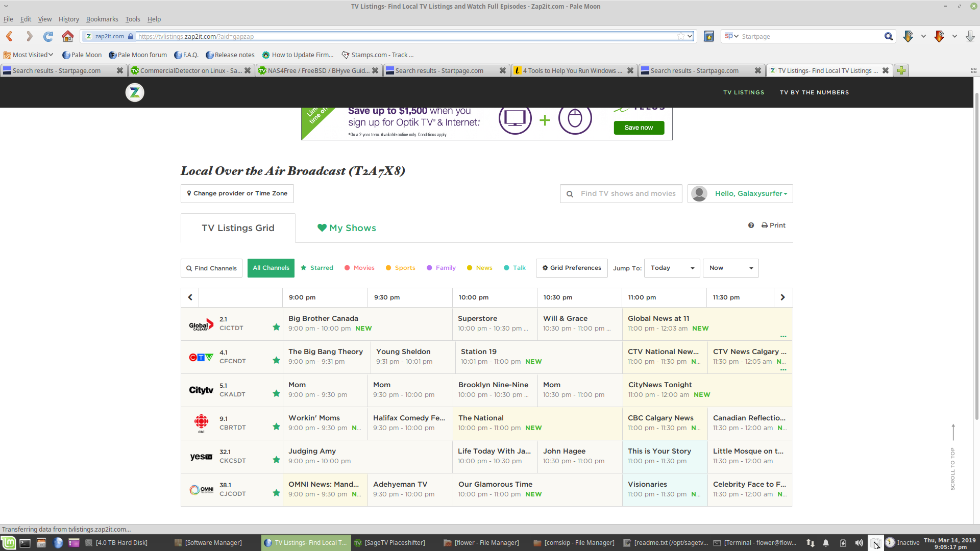This screenshot has height=551, width=980.
Task: Print the TV listings
Action: (x=773, y=225)
